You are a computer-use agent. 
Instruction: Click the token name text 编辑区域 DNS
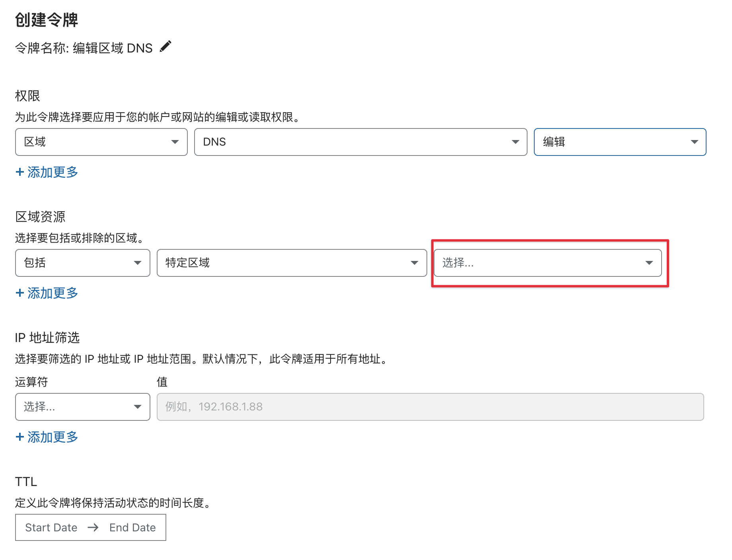click(x=113, y=48)
